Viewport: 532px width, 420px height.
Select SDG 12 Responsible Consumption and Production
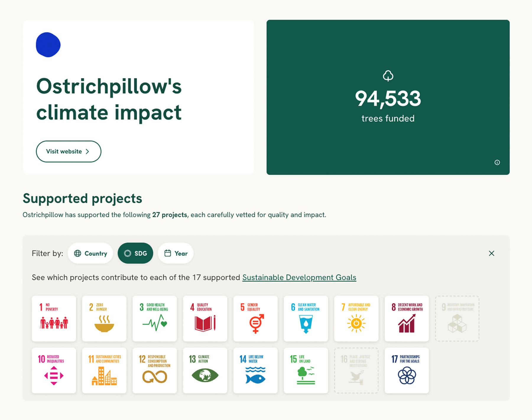(x=155, y=370)
